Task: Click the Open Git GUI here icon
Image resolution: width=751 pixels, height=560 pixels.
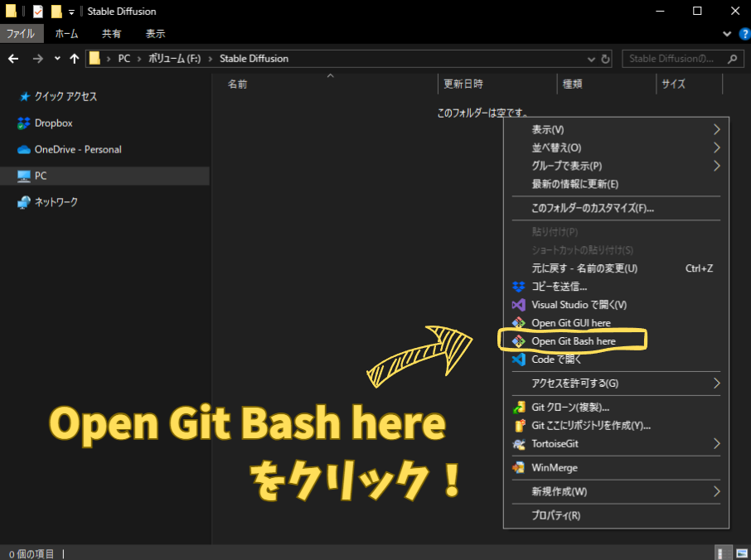Action: point(518,322)
